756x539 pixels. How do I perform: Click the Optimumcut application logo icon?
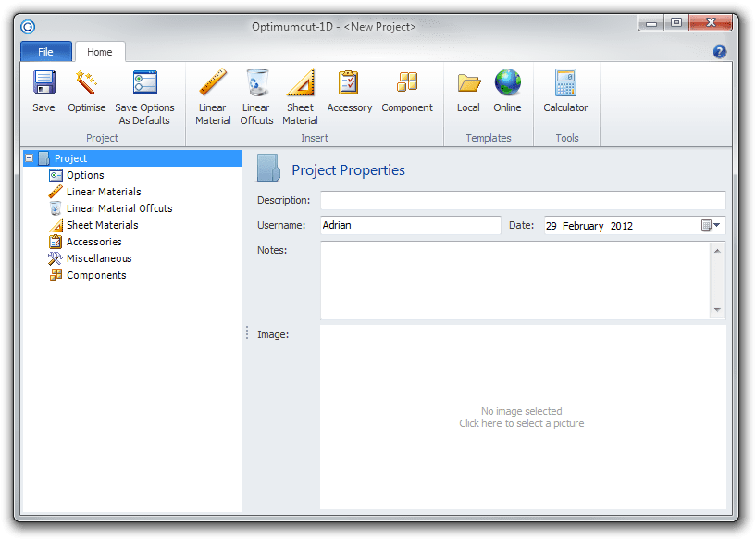click(x=28, y=27)
